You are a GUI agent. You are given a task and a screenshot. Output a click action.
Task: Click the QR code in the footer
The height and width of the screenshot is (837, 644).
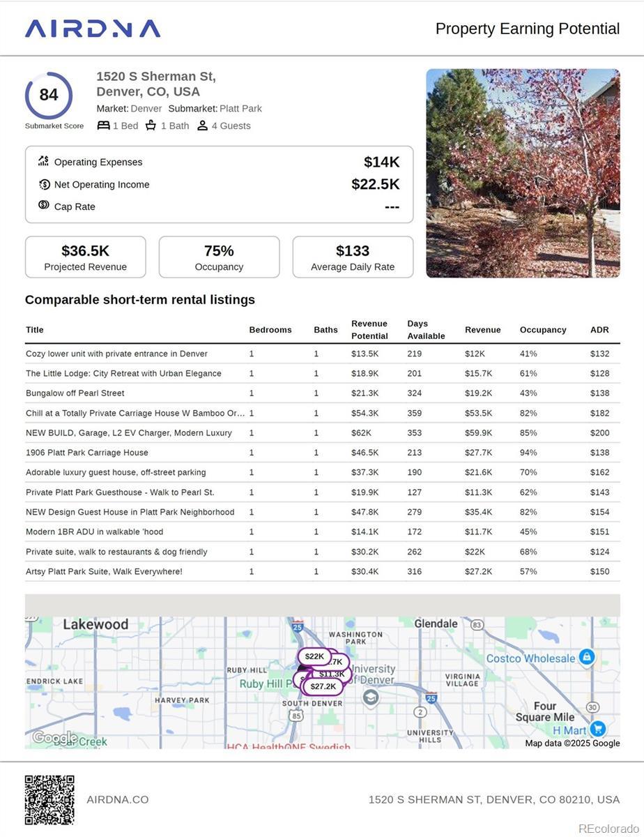[x=49, y=799]
